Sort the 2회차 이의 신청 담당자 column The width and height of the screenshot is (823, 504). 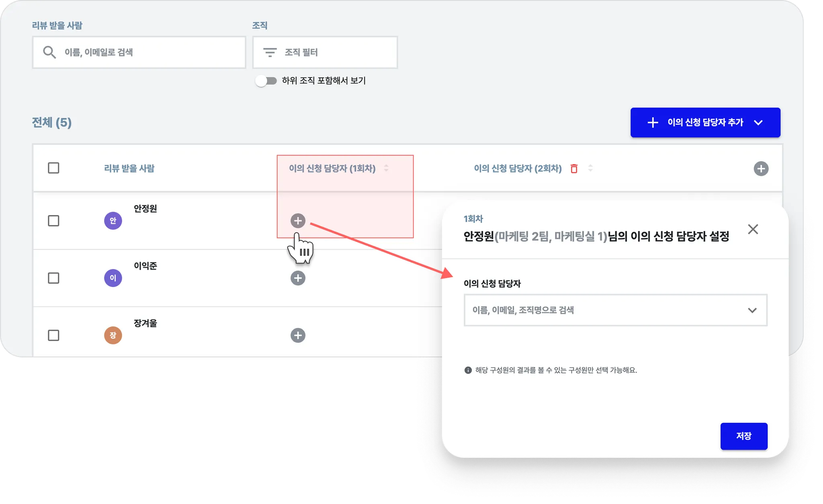click(x=590, y=168)
